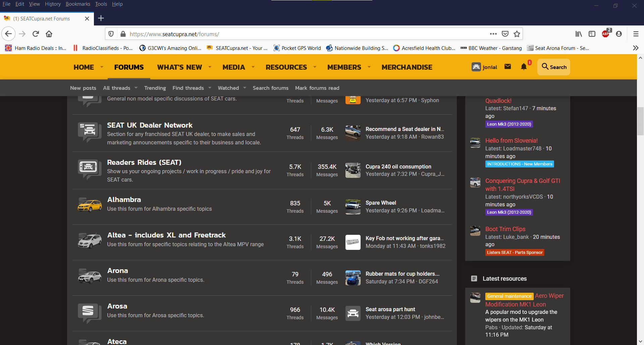Open the Library icon in toolbar
644x345 pixels.
[x=579, y=34]
